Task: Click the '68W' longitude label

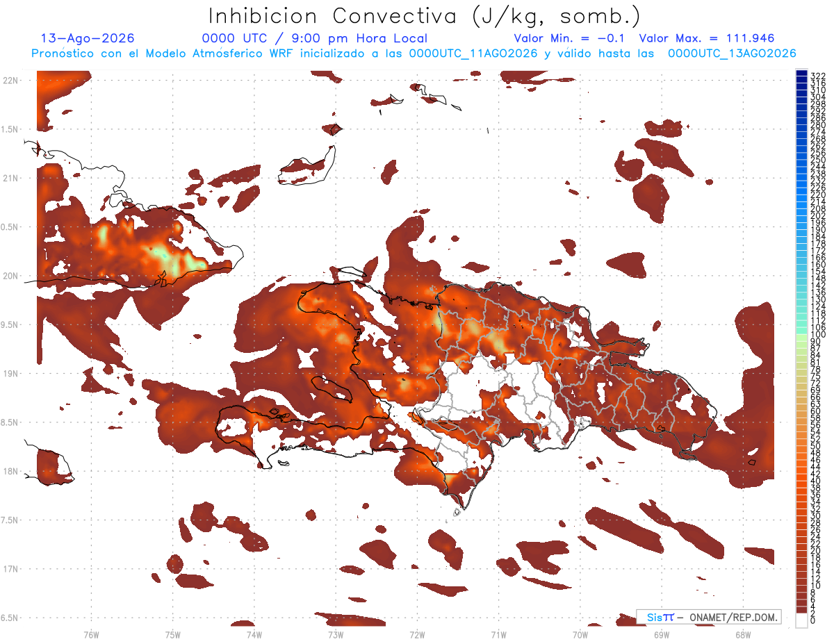Action: coord(743,634)
